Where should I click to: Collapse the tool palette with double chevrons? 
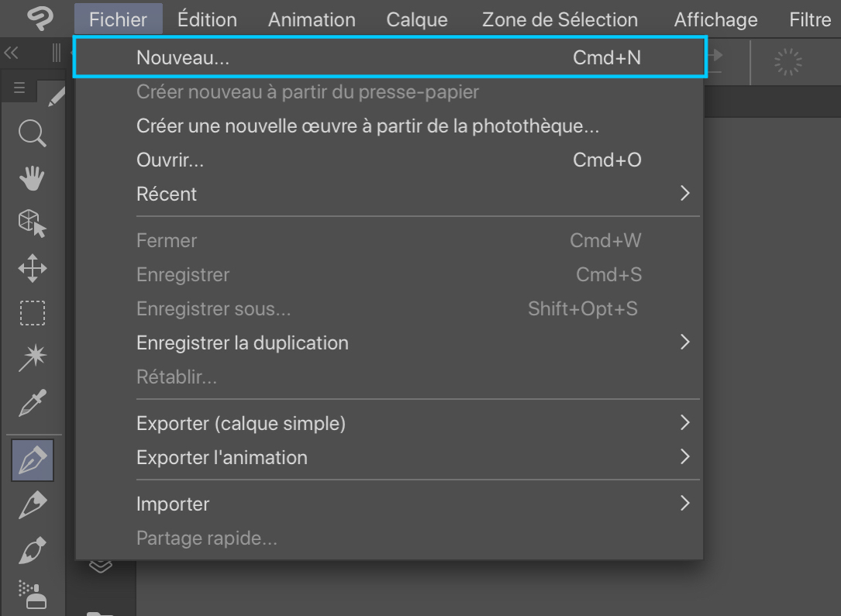[11, 53]
